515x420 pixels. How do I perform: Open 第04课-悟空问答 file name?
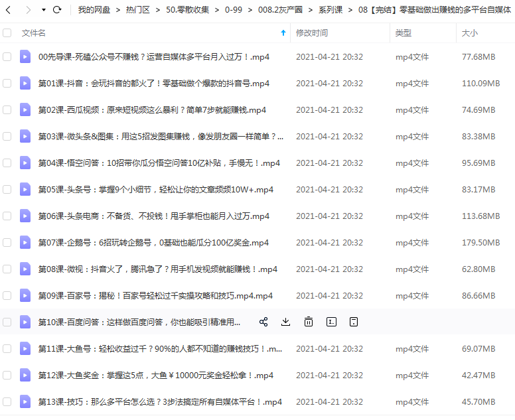point(159,163)
